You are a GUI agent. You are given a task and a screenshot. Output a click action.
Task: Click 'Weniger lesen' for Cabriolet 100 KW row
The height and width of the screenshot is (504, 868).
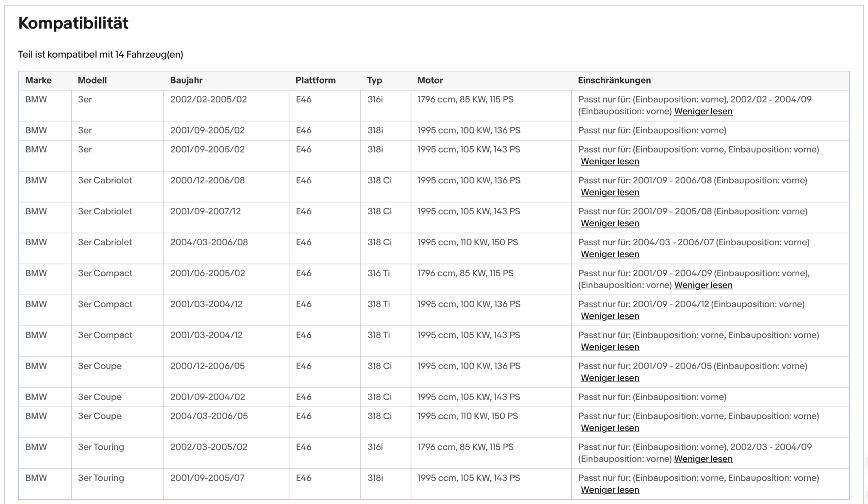(x=610, y=192)
